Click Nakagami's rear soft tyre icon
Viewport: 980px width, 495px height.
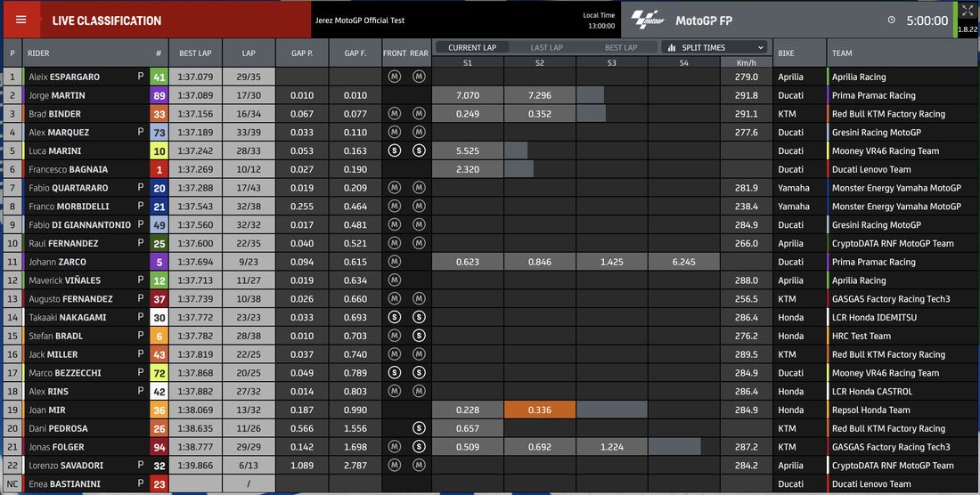coord(419,317)
